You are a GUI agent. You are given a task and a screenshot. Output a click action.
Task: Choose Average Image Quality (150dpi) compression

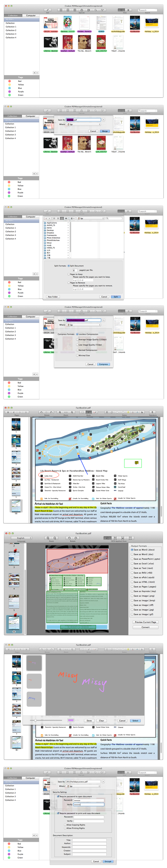click(x=77, y=340)
